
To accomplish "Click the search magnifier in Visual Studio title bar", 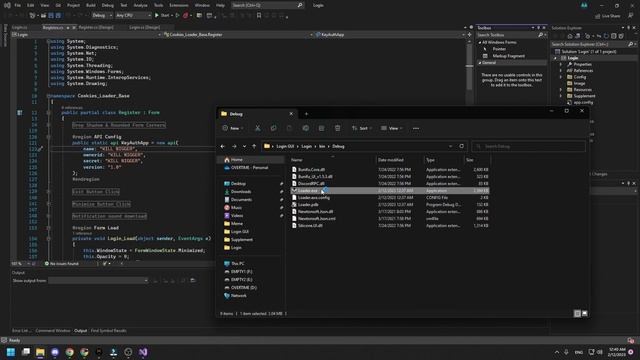I will pyautogui.click(x=300, y=5).
